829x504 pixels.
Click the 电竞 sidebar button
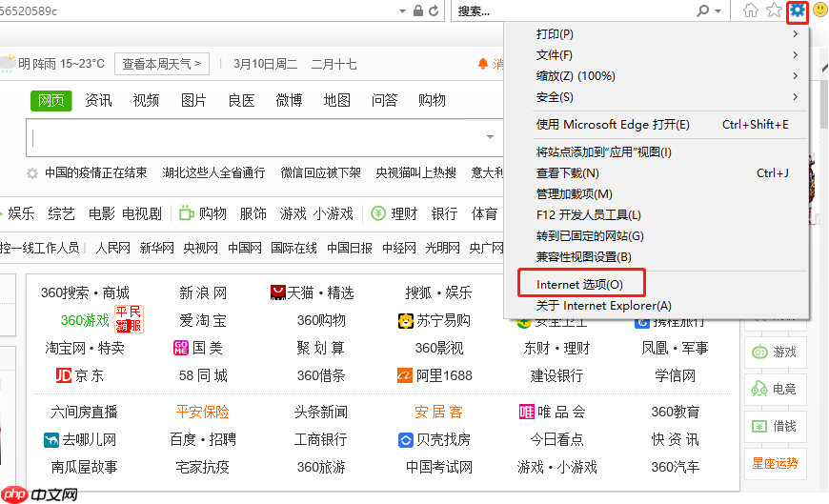coord(775,390)
